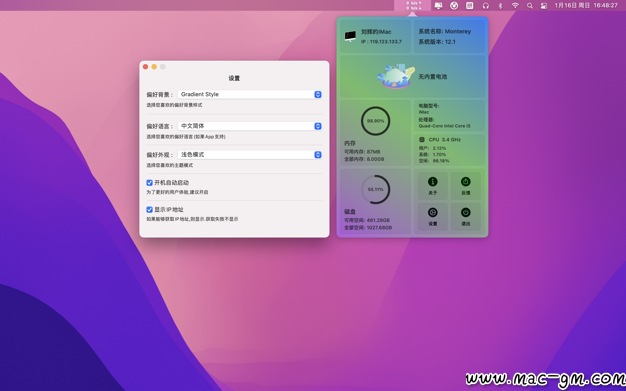This screenshot has height=391, width=626.
Task: Minimize the 设置 window with yellow button
Action: 154,67
